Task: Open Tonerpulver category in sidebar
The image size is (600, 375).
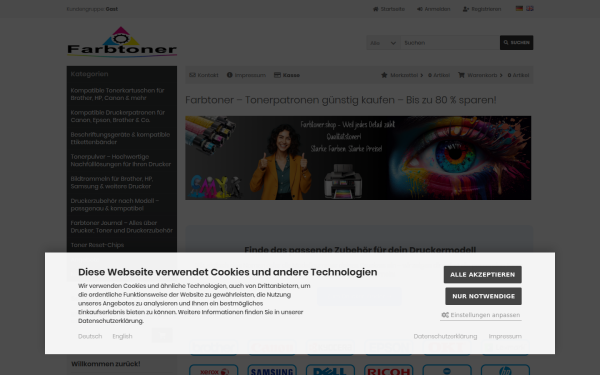Action: tap(121, 160)
